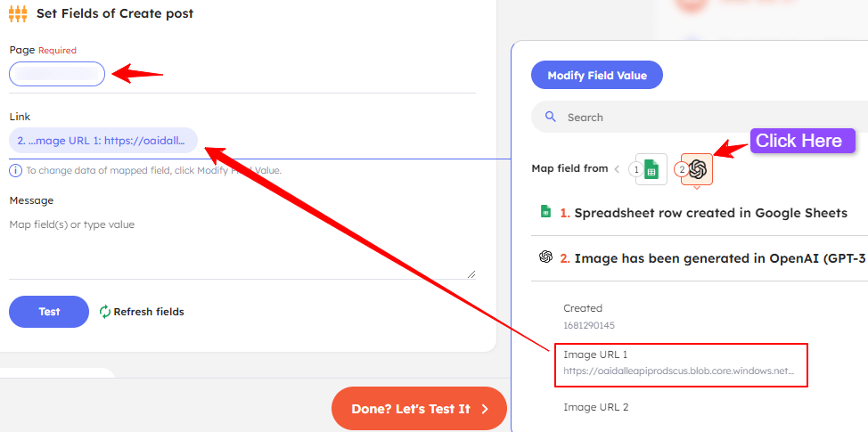
Task: Click the Message text area
Action: (242, 247)
